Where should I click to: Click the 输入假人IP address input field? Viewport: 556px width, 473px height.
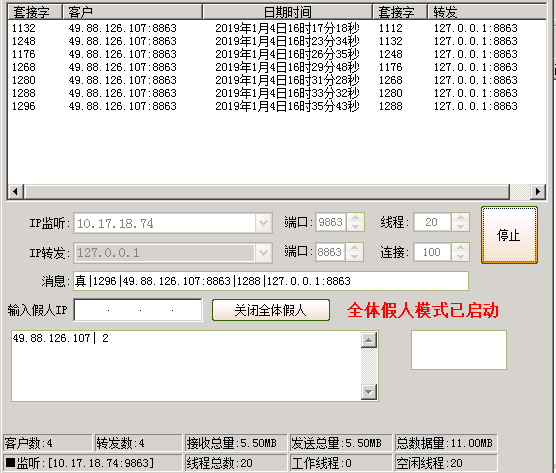[138, 310]
